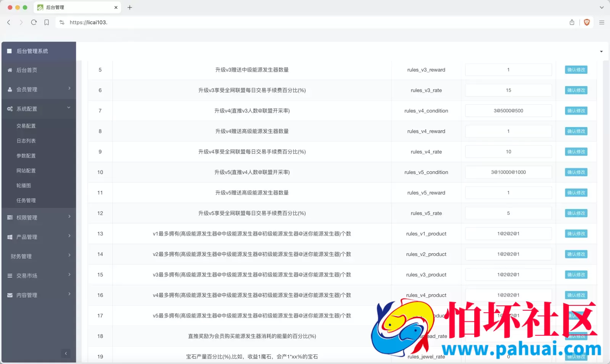This screenshot has height=364, width=610.
Task: Select the rules_v2_product key text
Action: click(426, 254)
